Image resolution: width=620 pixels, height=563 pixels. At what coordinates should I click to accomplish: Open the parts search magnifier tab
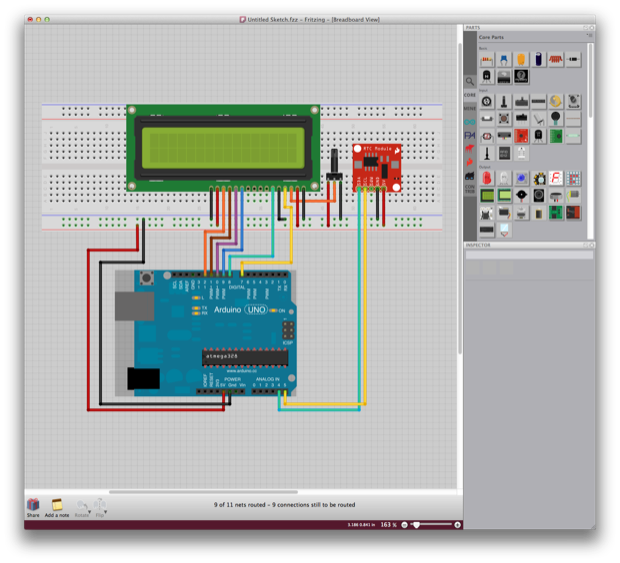coord(470,81)
